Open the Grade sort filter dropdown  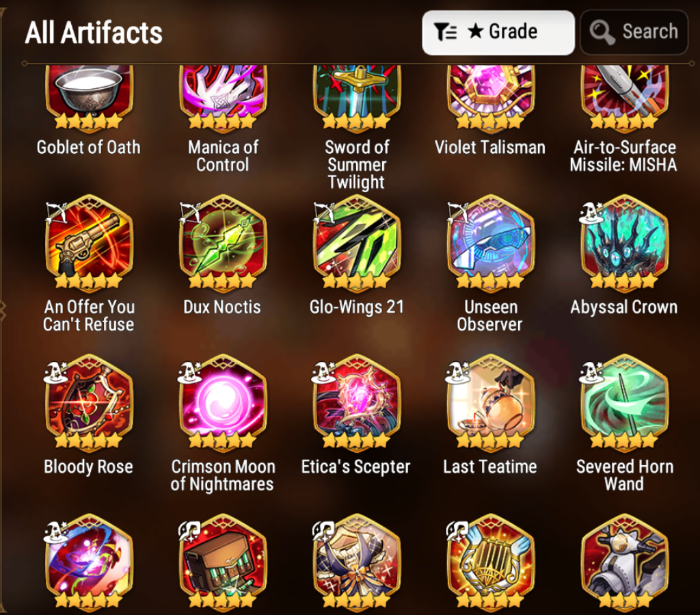coord(498,33)
